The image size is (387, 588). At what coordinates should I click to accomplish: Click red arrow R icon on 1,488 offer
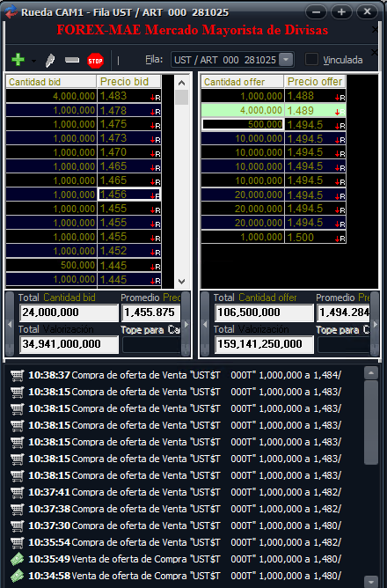click(x=340, y=98)
